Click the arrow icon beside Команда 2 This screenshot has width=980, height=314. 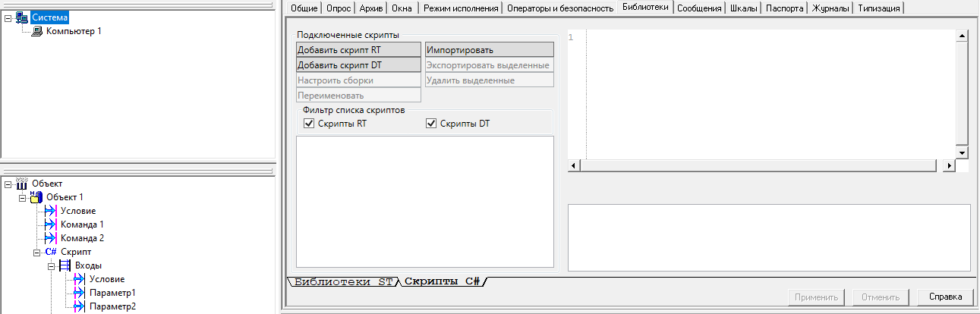click(51, 238)
